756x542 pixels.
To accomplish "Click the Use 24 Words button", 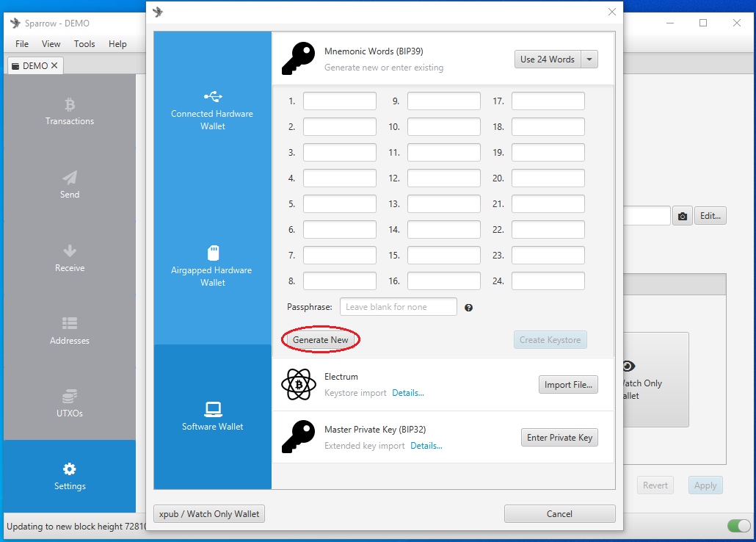I will pos(548,59).
